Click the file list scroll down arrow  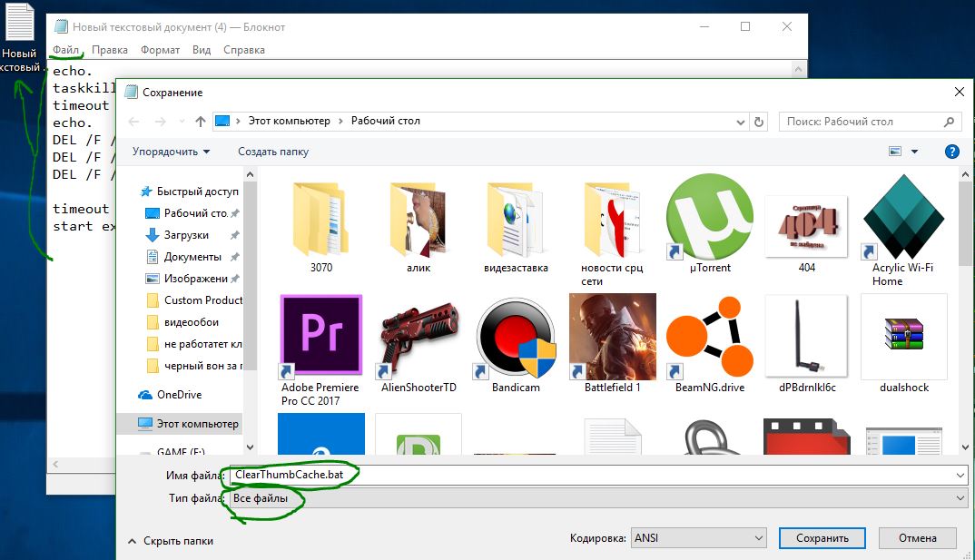pyautogui.click(x=966, y=447)
